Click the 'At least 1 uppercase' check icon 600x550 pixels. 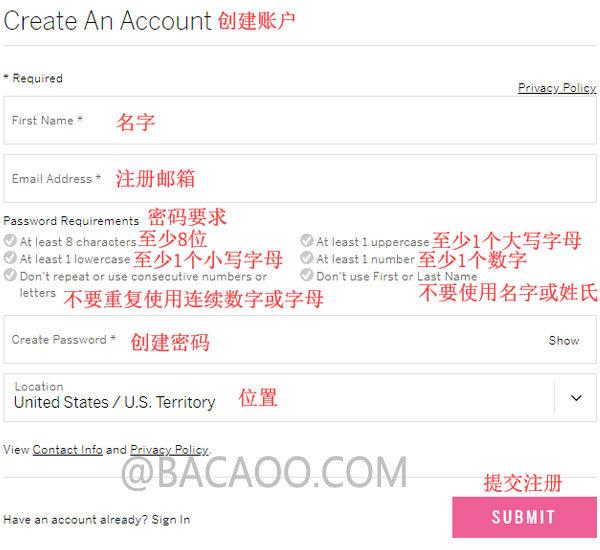coord(307,241)
